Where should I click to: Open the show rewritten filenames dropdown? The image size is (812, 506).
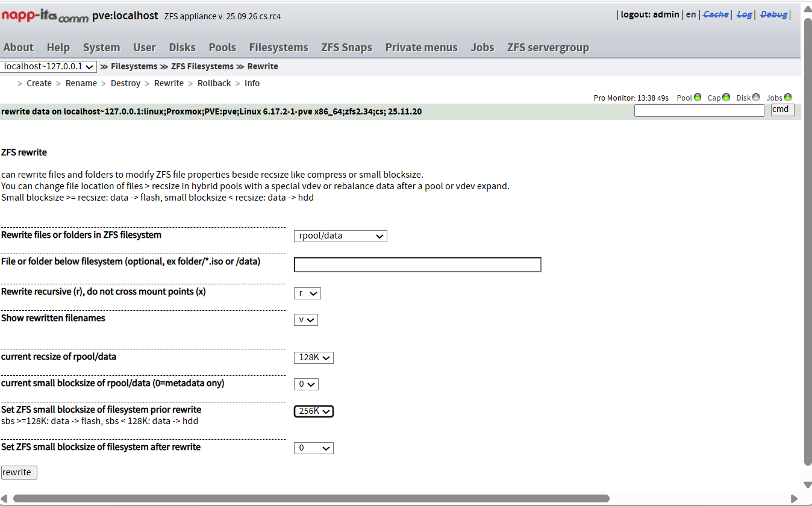[x=306, y=320]
